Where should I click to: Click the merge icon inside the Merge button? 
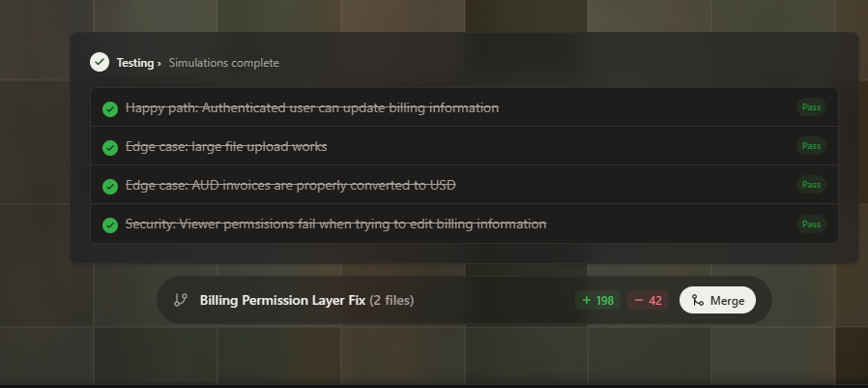tap(697, 300)
